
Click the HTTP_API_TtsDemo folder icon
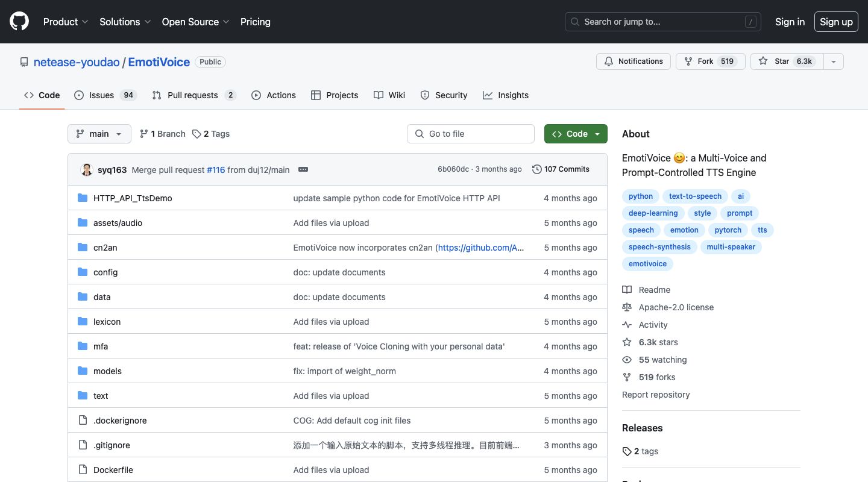[x=83, y=198]
